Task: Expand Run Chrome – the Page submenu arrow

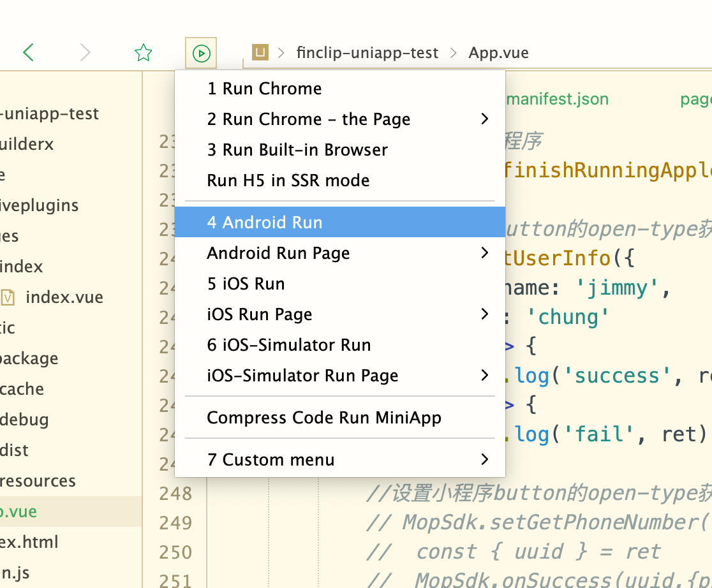Action: click(x=484, y=119)
